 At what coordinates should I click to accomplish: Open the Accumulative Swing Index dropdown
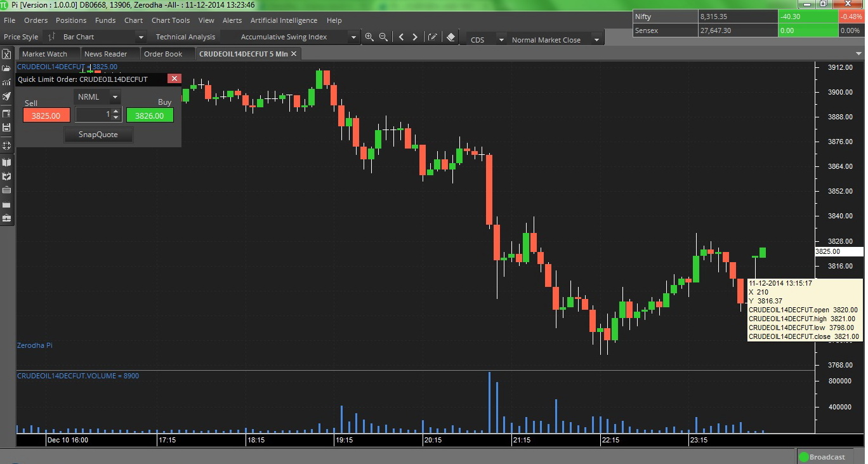(x=353, y=37)
